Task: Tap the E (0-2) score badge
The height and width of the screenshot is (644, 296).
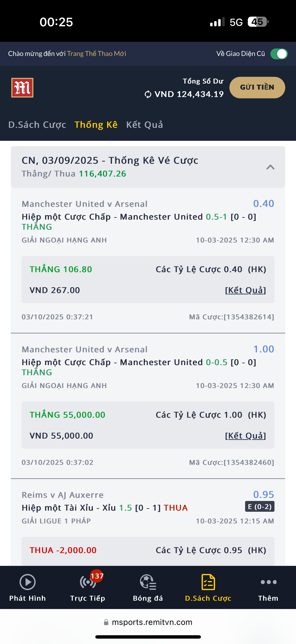Action: coord(260,507)
